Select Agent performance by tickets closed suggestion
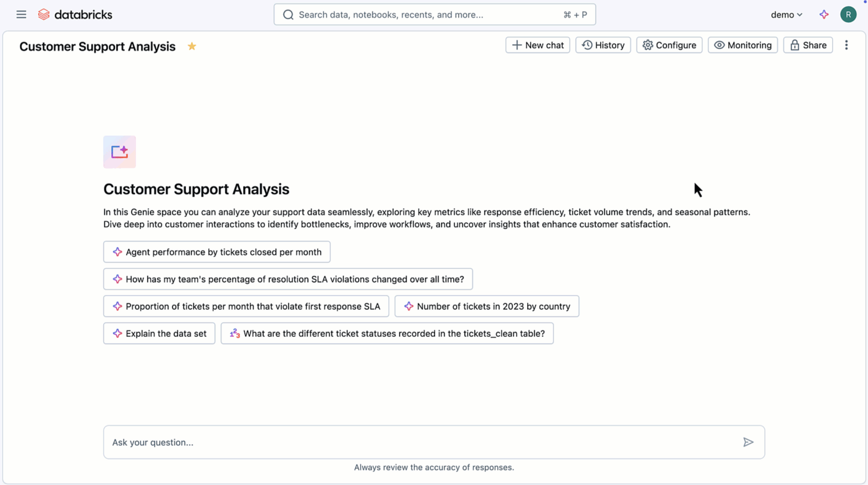868x485 pixels. (x=217, y=252)
